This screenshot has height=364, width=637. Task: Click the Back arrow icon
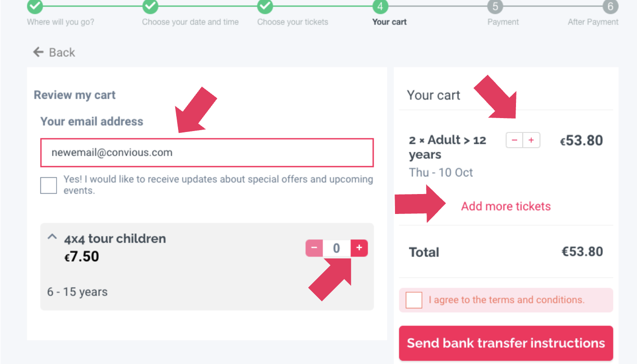38,52
